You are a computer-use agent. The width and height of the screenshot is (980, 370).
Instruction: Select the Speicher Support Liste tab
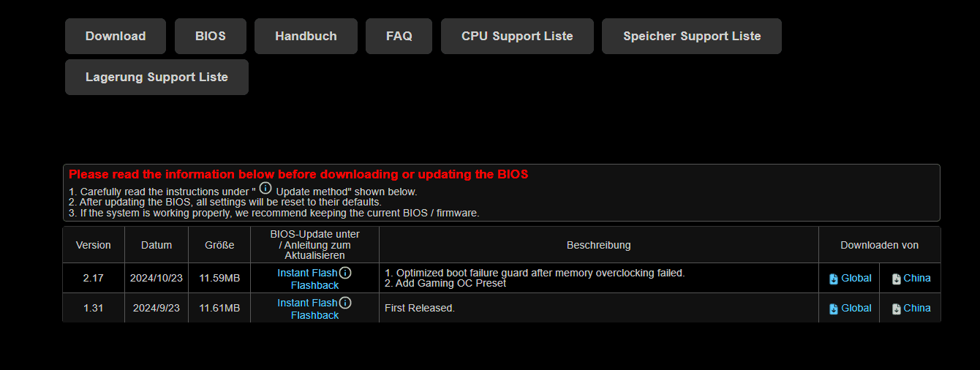click(x=692, y=37)
